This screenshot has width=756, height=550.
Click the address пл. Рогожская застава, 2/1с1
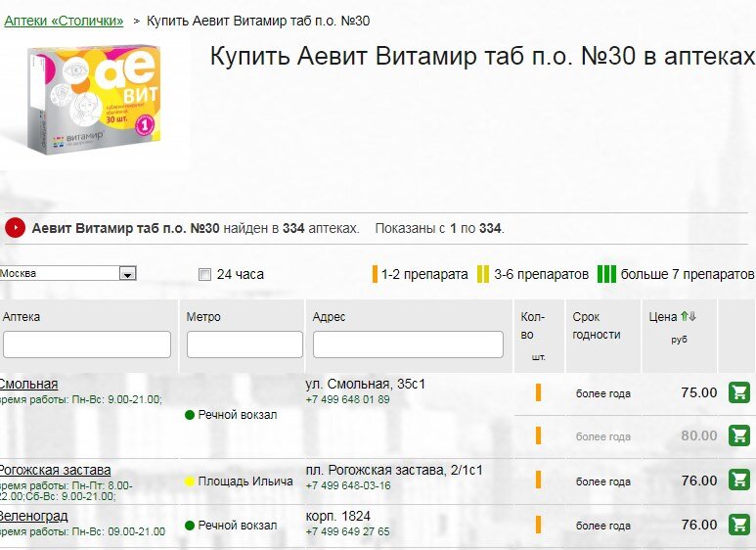(394, 470)
